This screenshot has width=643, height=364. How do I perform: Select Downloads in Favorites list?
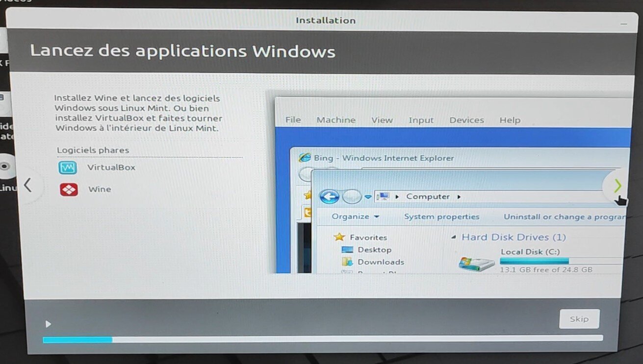click(381, 262)
